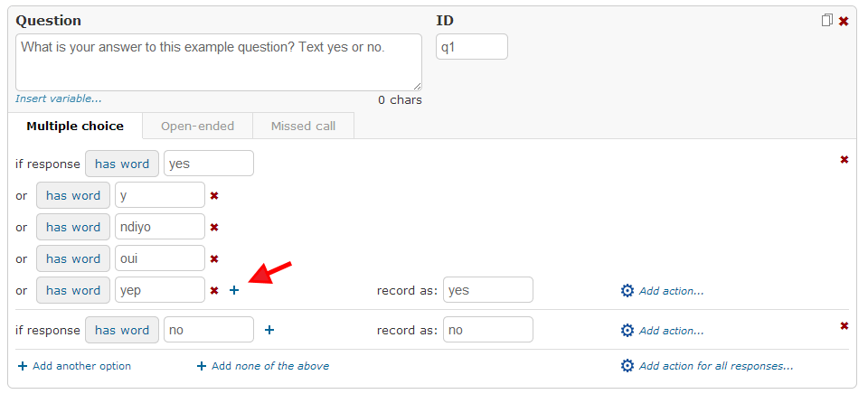The image size is (868, 394).
Task: Click 'Add another option'
Action: pyautogui.click(x=75, y=366)
